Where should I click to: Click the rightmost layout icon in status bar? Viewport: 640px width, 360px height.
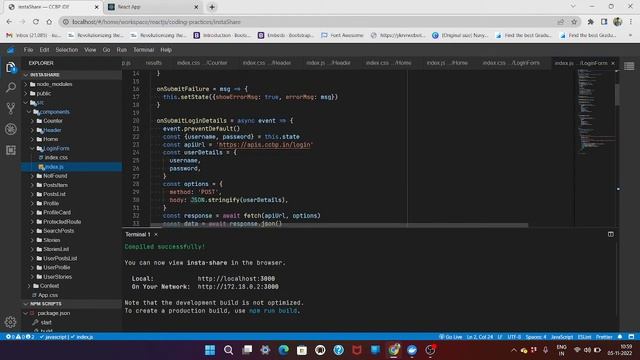click(x=631, y=337)
